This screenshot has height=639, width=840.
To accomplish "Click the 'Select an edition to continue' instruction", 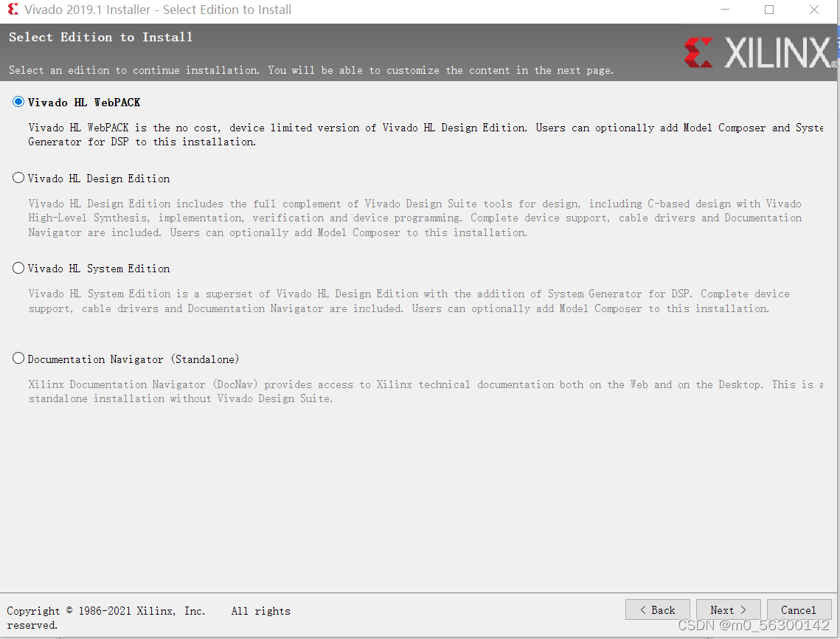I will click(311, 70).
